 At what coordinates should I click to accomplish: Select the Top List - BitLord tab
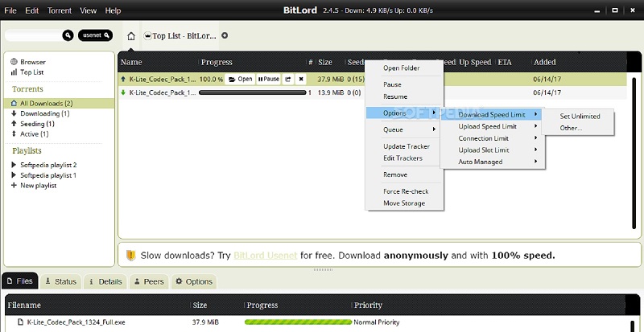click(180, 35)
